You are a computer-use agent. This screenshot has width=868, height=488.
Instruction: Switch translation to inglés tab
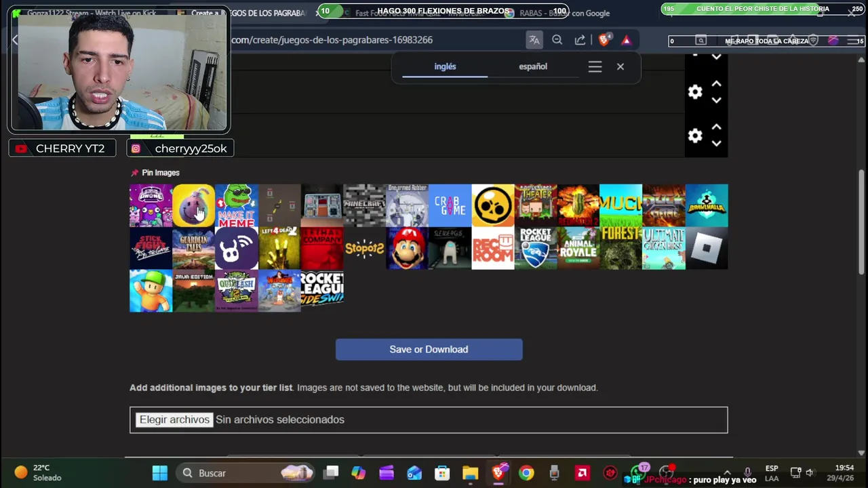tap(445, 66)
